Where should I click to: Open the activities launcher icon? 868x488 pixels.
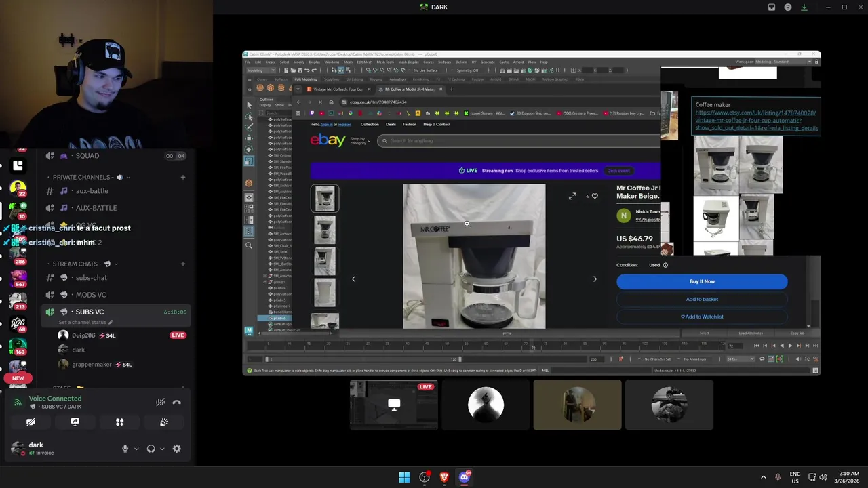119,422
